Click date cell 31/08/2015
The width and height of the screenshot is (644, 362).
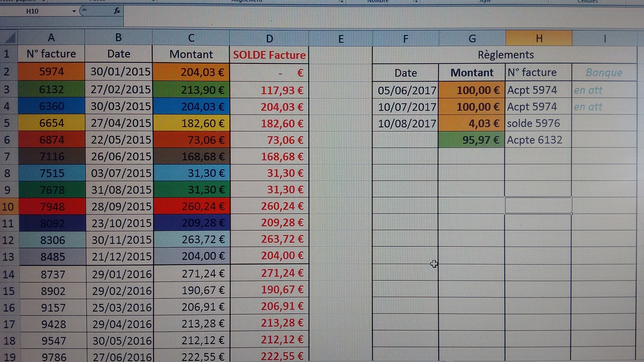point(119,190)
